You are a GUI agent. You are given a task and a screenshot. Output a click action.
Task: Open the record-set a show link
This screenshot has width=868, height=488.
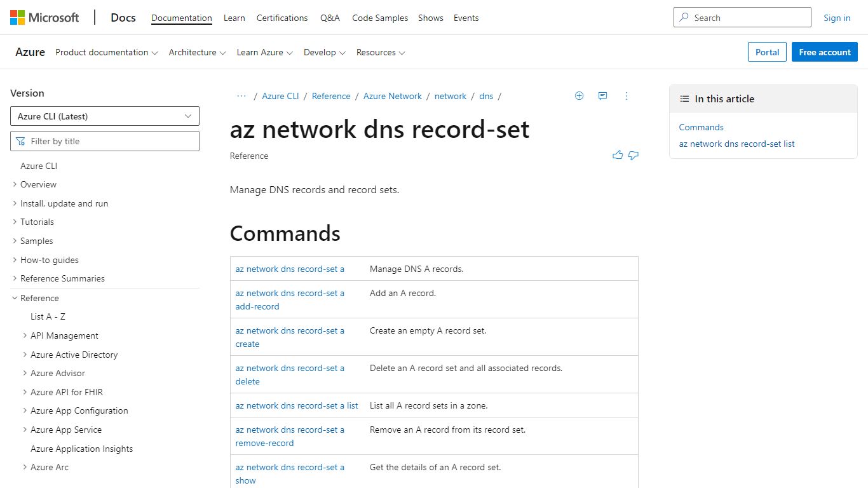[290, 473]
